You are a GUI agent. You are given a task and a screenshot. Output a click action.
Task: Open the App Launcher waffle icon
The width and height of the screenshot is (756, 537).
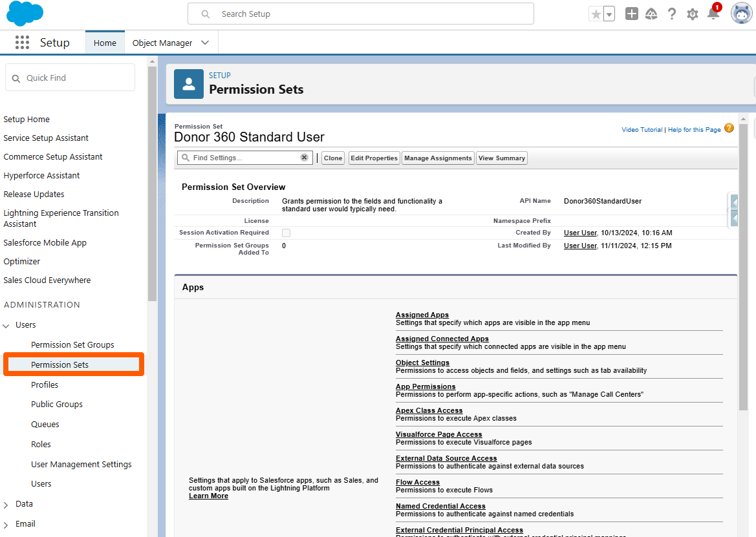pyautogui.click(x=22, y=43)
